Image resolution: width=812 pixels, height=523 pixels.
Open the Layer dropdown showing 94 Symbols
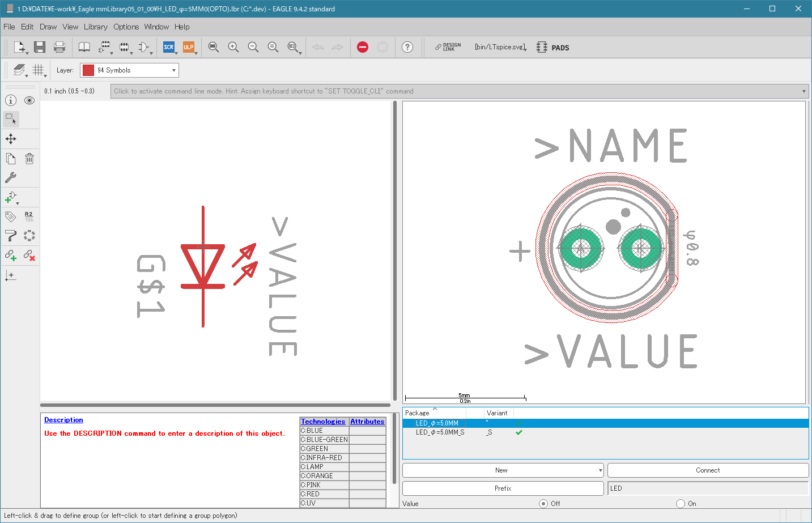coord(129,70)
